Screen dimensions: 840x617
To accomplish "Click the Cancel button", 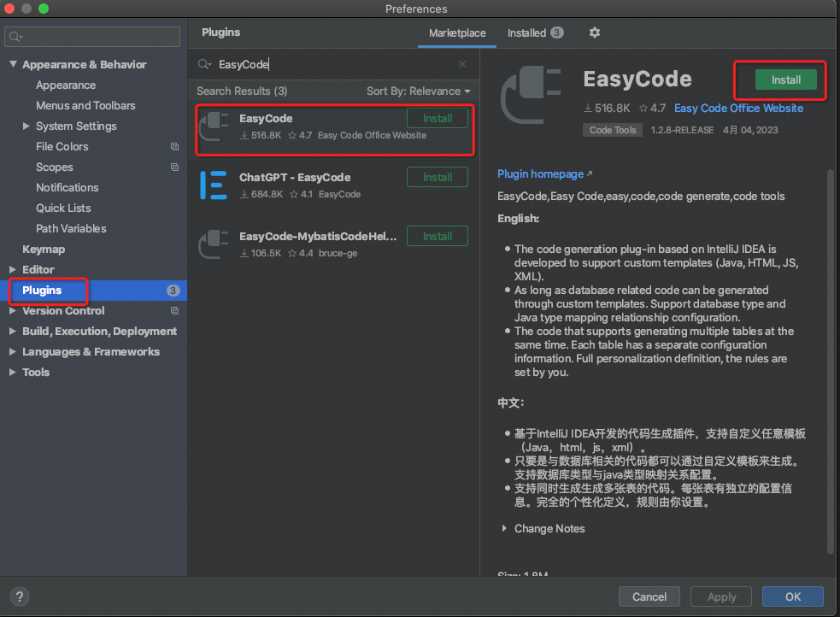I will (x=649, y=596).
